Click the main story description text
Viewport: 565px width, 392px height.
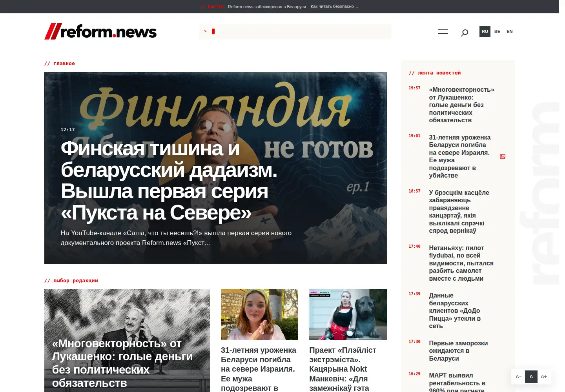coord(176,238)
